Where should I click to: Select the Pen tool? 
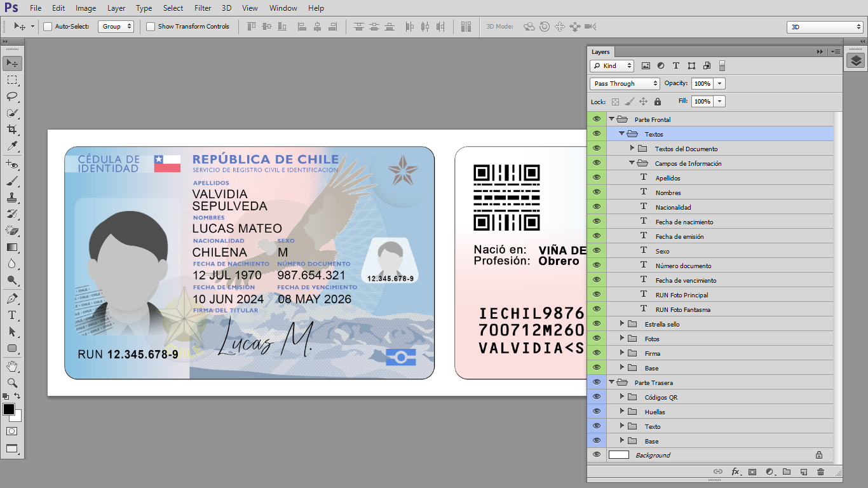pyautogui.click(x=12, y=299)
